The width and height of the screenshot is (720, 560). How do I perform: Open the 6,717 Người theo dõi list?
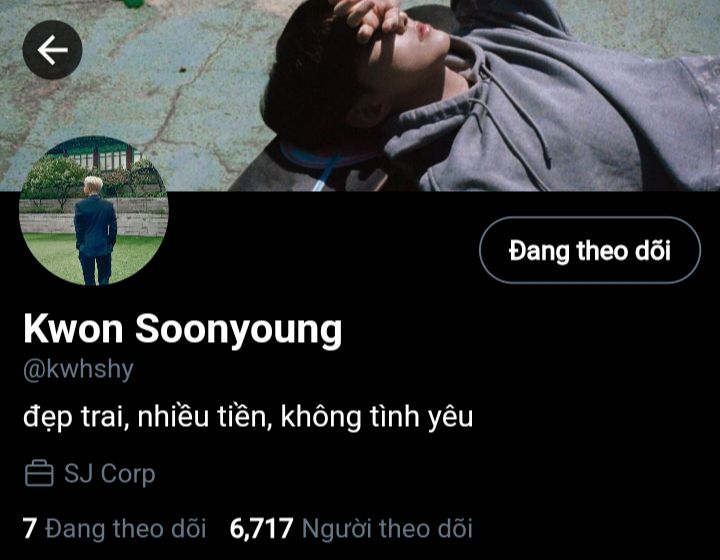tap(351, 528)
